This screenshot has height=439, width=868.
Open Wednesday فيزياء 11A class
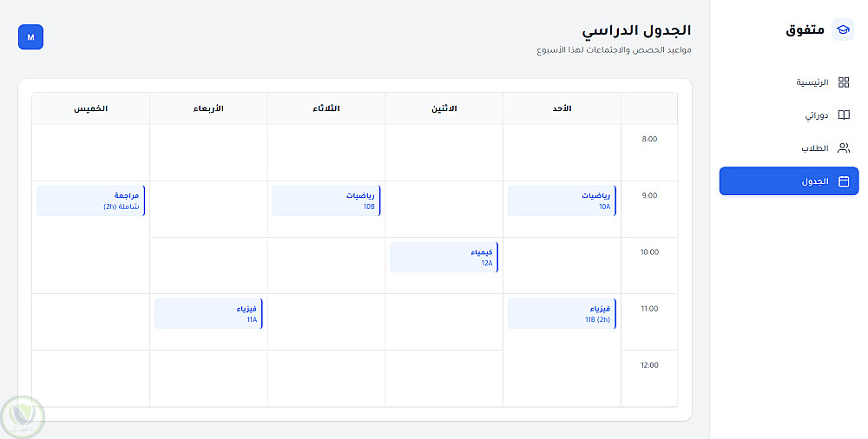click(208, 313)
